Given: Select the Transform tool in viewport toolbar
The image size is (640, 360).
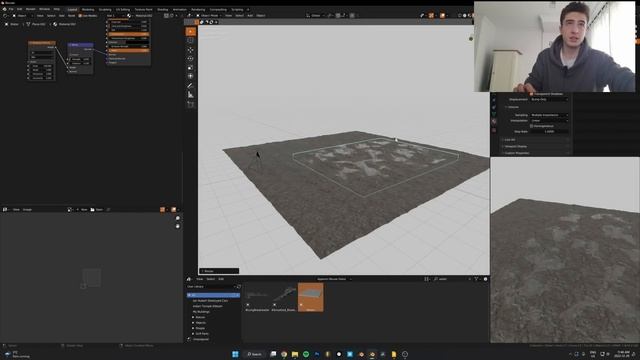Looking at the screenshot, I should click(191, 76).
